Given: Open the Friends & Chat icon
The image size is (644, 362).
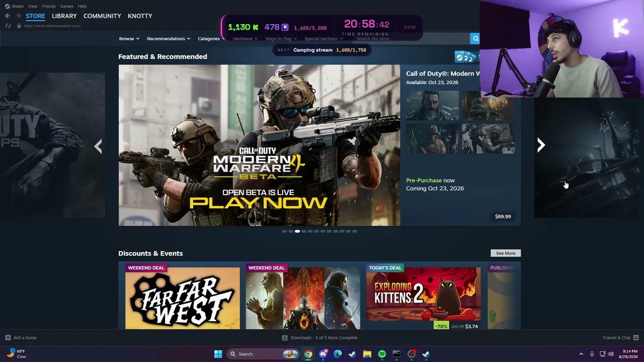Looking at the screenshot, I should pos(636,338).
